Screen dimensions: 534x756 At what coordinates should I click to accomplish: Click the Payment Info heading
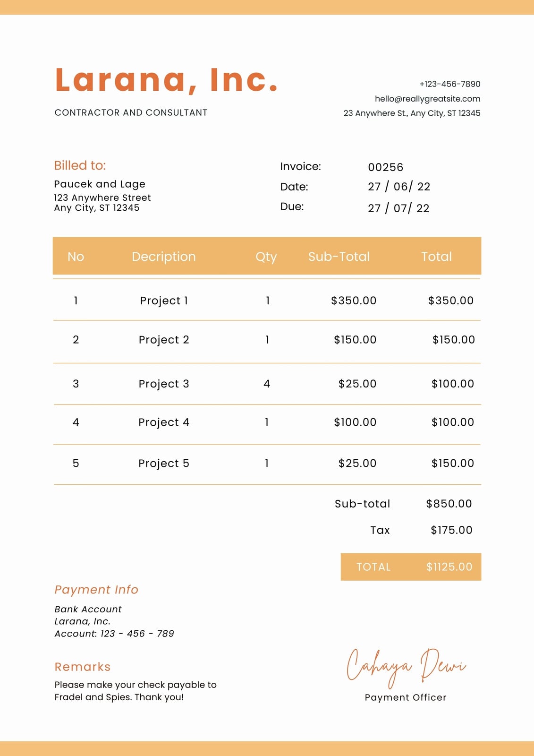pyautogui.click(x=96, y=590)
